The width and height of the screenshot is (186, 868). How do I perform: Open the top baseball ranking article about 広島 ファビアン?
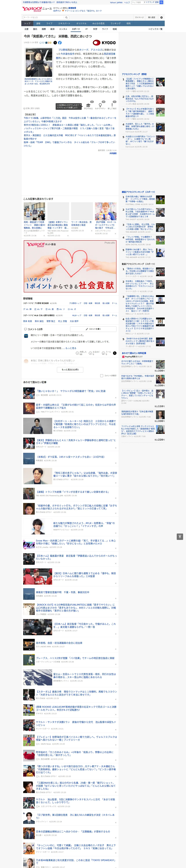tap(140, 84)
